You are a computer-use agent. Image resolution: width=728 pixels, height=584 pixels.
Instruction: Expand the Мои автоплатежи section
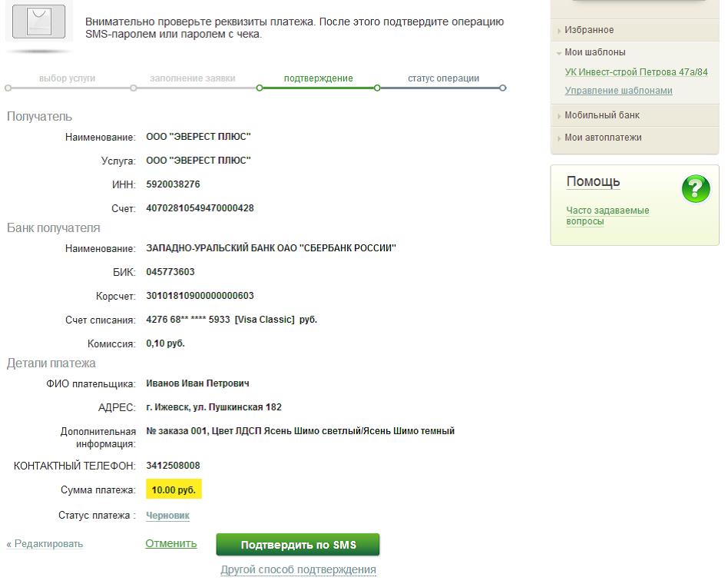(x=603, y=138)
